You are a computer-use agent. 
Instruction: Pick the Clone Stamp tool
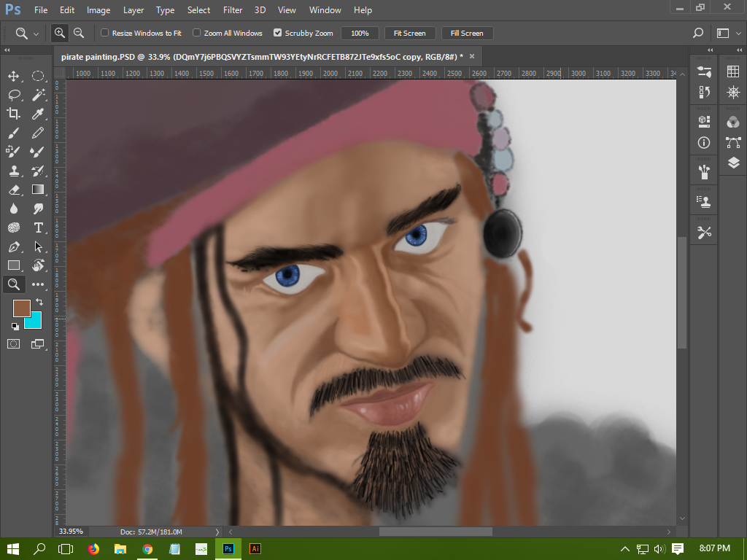click(x=13, y=171)
